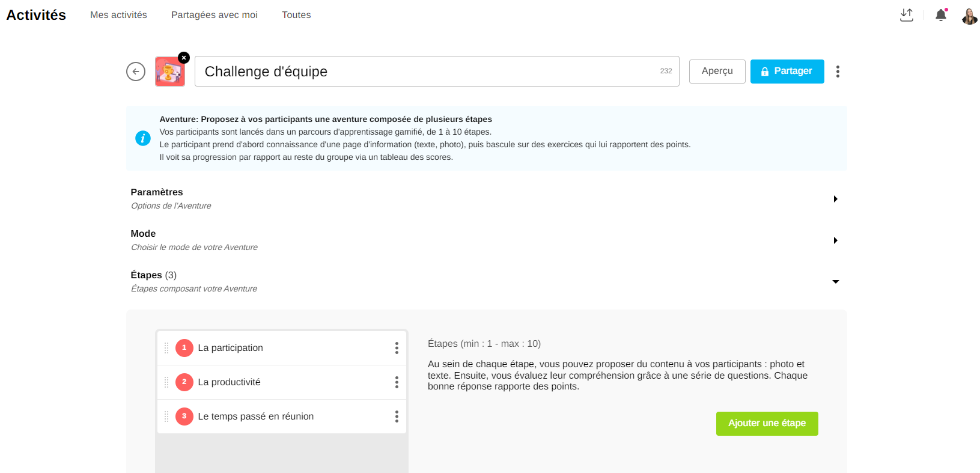Open more options next to Partager
This screenshot has width=980, height=473.
(x=838, y=72)
